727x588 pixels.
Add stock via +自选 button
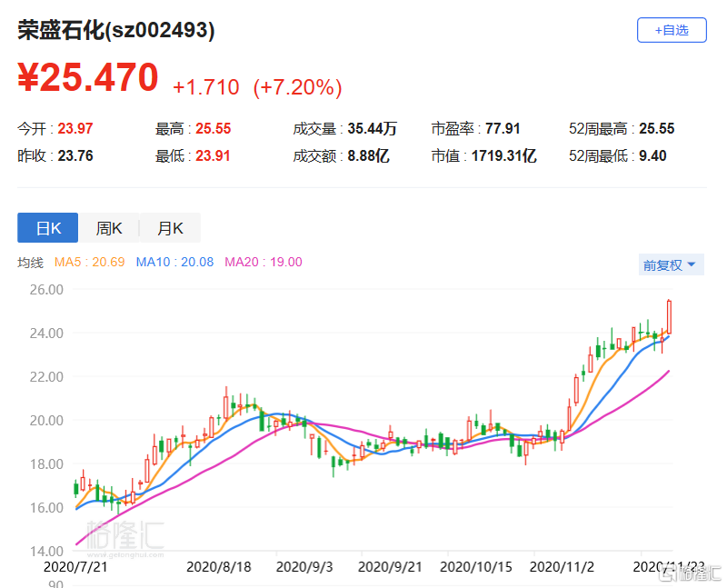point(672,30)
